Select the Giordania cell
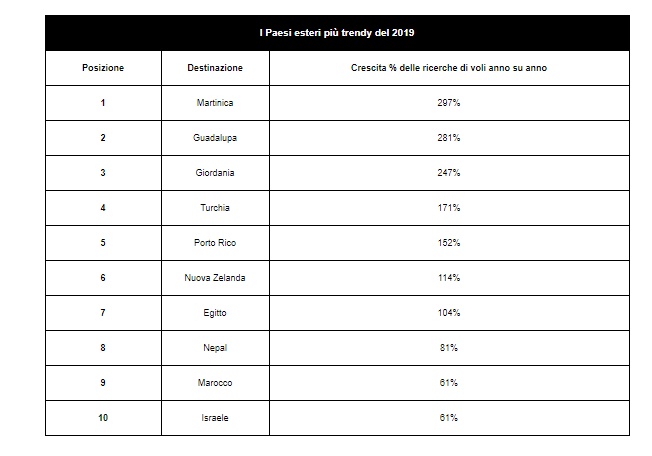 215,173
